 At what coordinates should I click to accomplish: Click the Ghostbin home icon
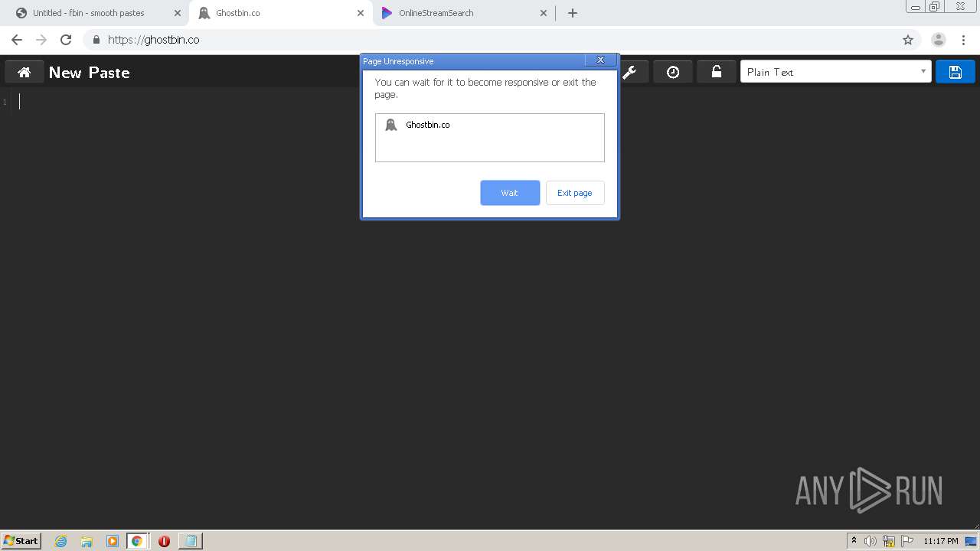pyautogui.click(x=24, y=72)
